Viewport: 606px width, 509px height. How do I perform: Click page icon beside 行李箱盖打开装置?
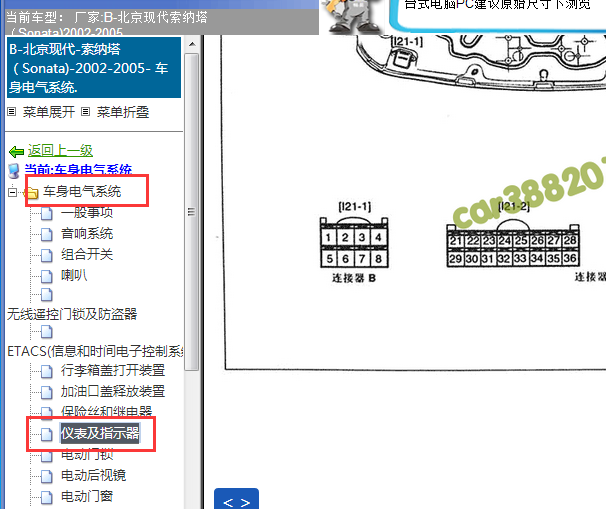[x=47, y=371]
